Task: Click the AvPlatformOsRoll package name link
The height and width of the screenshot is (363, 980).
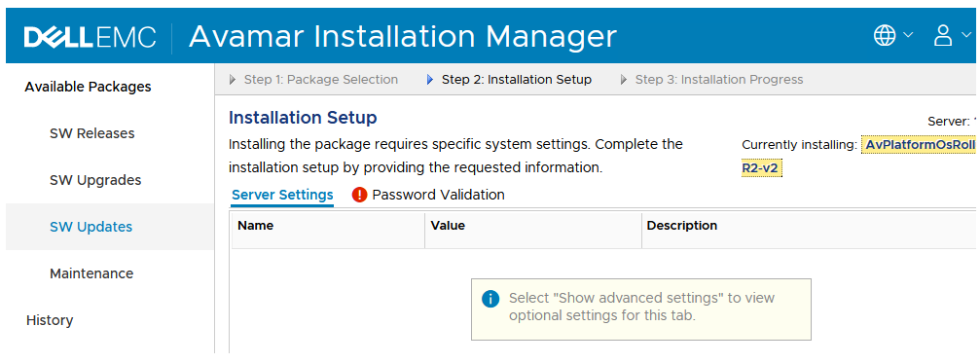Action: (920, 145)
